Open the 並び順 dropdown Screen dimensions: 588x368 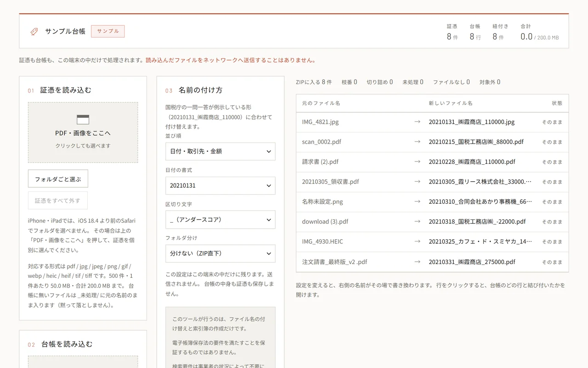(x=220, y=151)
